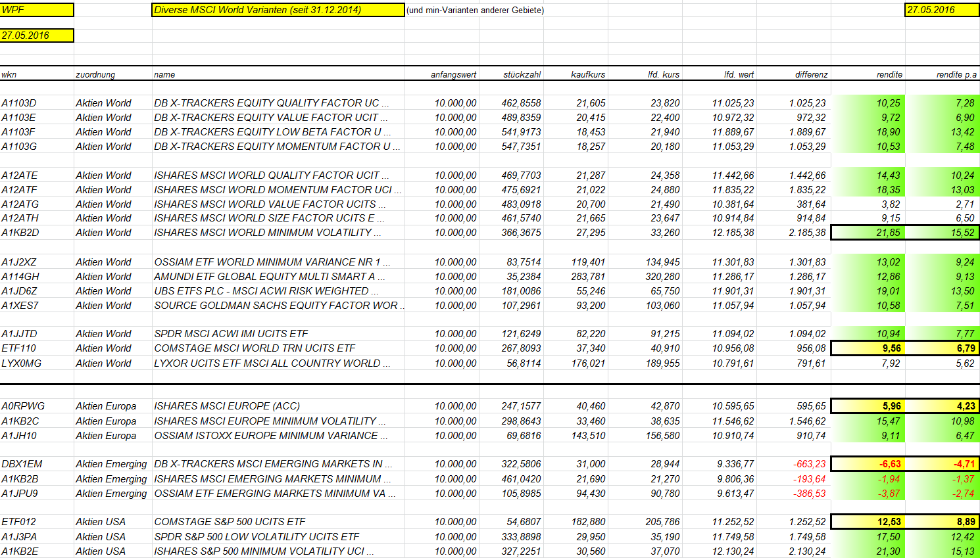The width and height of the screenshot is (980, 558).
Task: Select the yellow WPF title cell
Action: point(37,10)
